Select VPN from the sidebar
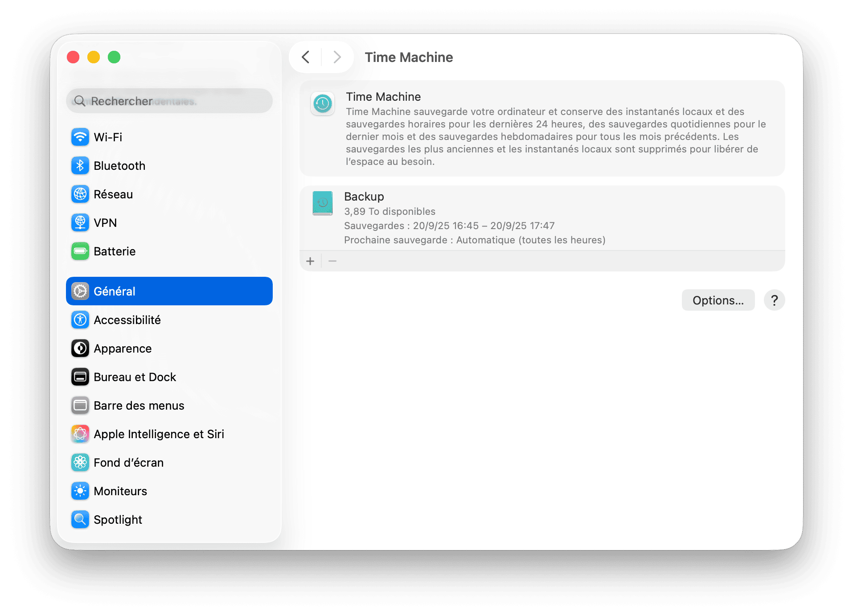 click(105, 222)
